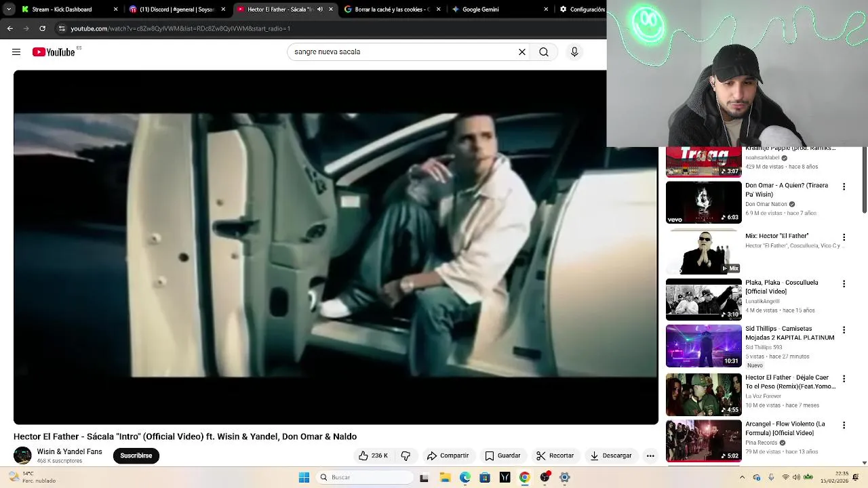Open the Kraantje Pappie video thumbnail
This screenshot has height=488, width=868.
(x=704, y=161)
